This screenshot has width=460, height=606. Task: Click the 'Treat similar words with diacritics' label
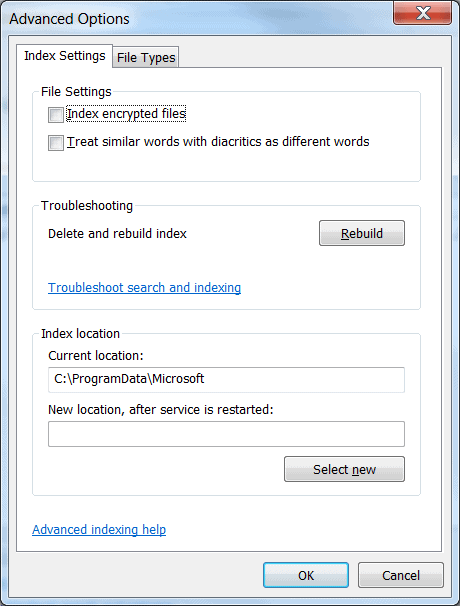point(218,142)
